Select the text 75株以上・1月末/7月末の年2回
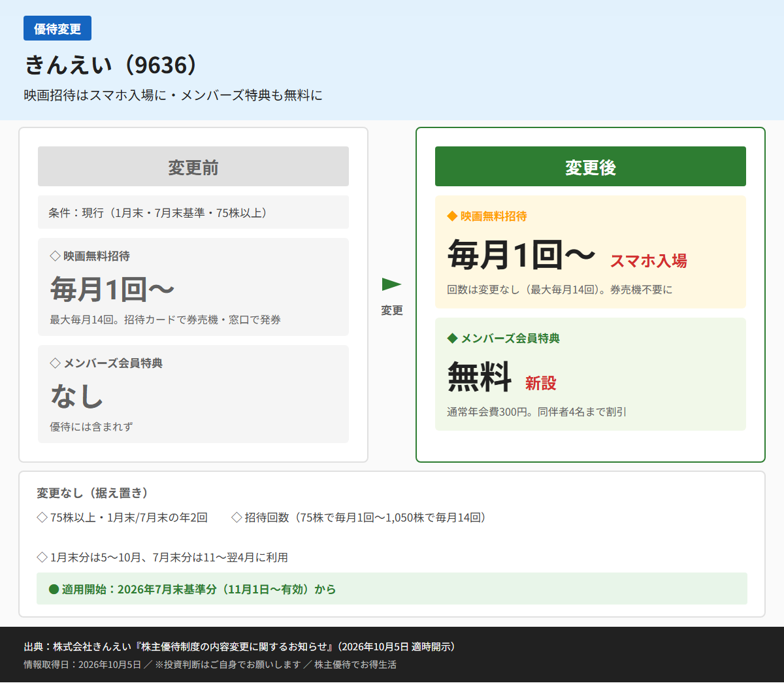Image resolution: width=784 pixels, height=698 pixels. pos(129,518)
